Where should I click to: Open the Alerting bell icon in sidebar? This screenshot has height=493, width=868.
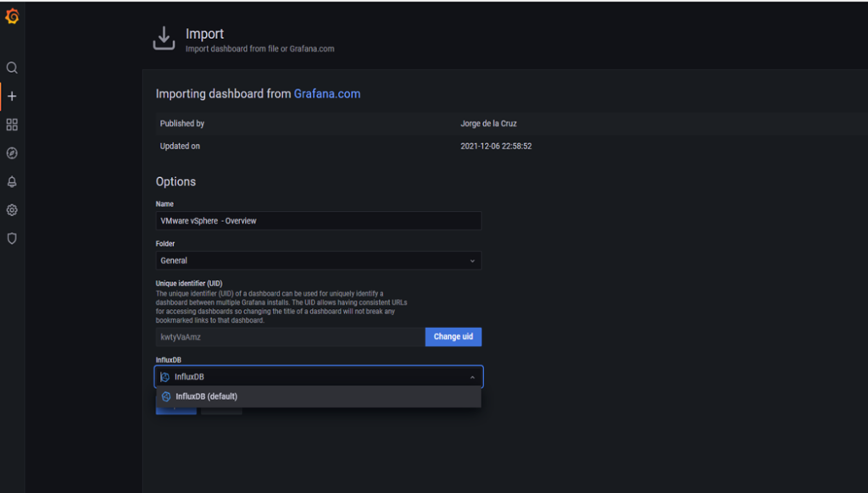12,181
